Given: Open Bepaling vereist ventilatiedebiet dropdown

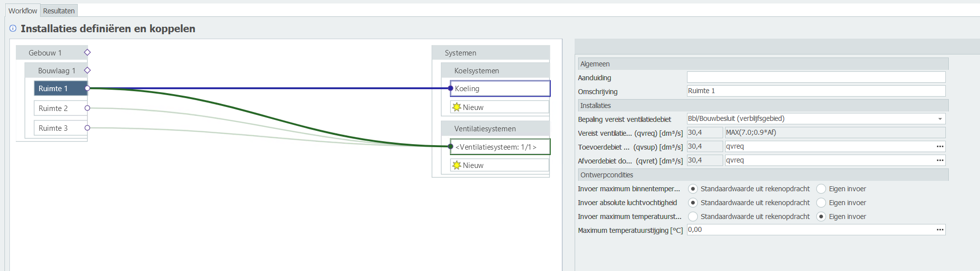Looking at the screenshot, I should click(x=940, y=119).
